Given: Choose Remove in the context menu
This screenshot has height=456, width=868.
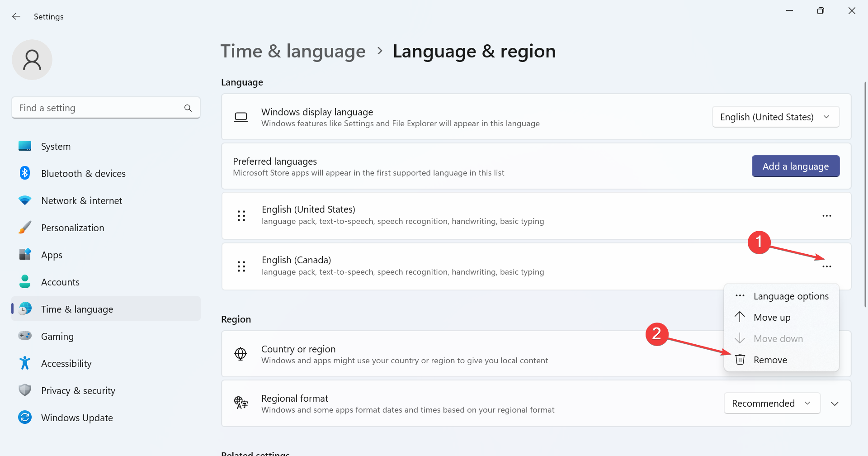Looking at the screenshot, I should (x=782, y=360).
